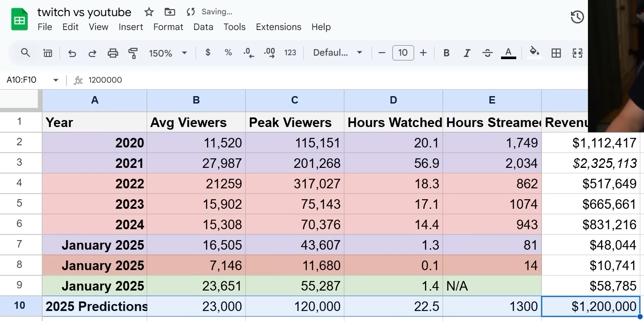Select row 1 header
The width and height of the screenshot is (644, 321).
point(20,122)
